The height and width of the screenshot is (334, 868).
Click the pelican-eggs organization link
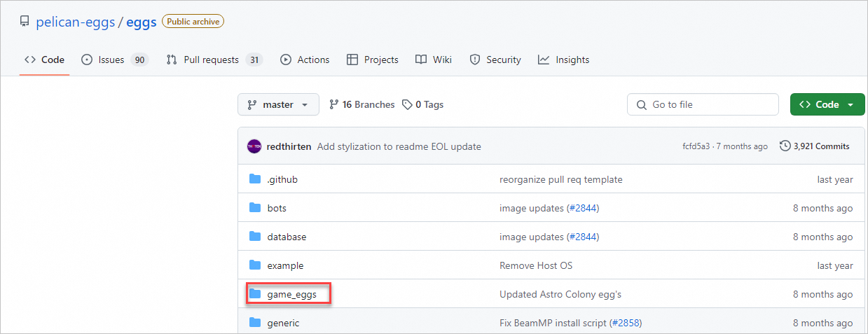coord(76,22)
